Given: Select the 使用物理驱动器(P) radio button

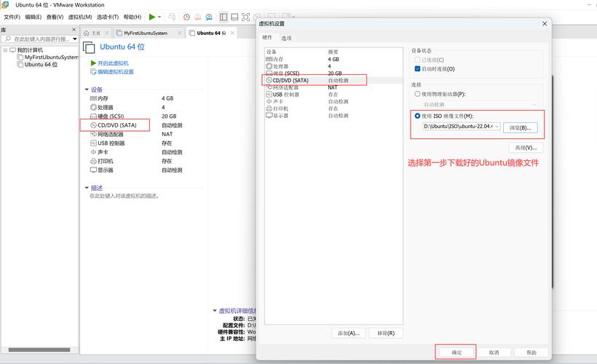Looking at the screenshot, I should click(417, 94).
